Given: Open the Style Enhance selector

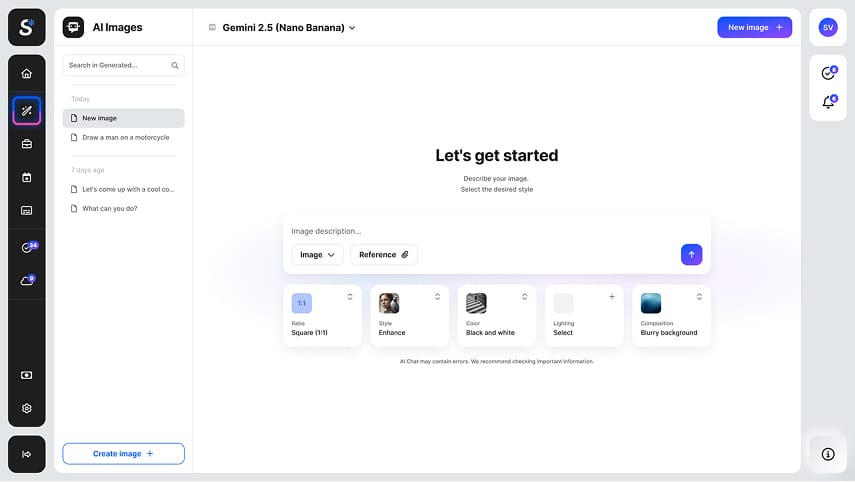Looking at the screenshot, I should [409, 316].
